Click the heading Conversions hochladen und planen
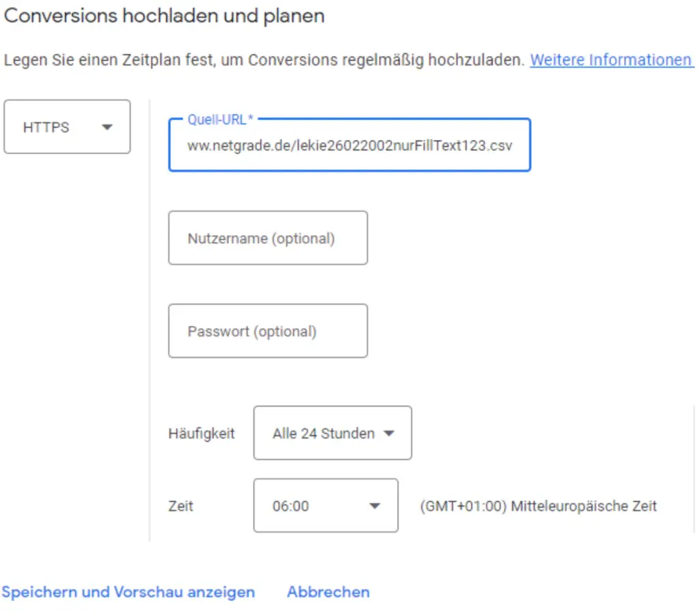The height and width of the screenshot is (612, 700). point(164,16)
